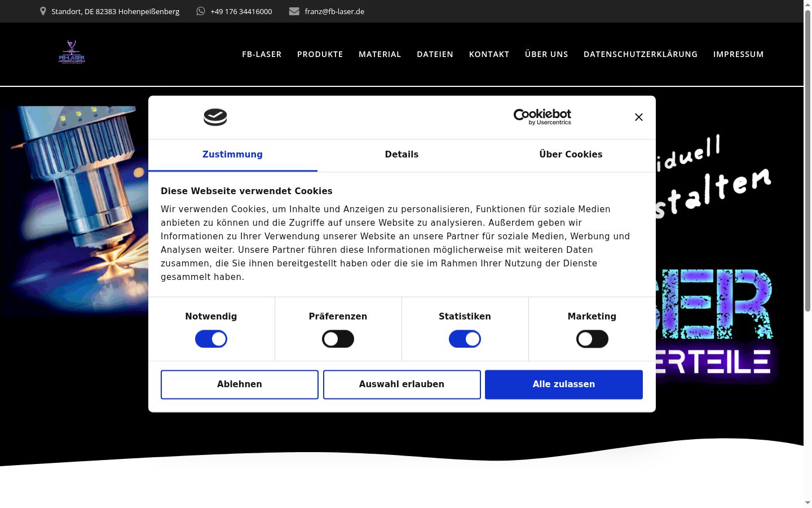Click the Alle zulassen button
The image size is (812, 508).
[564, 384]
